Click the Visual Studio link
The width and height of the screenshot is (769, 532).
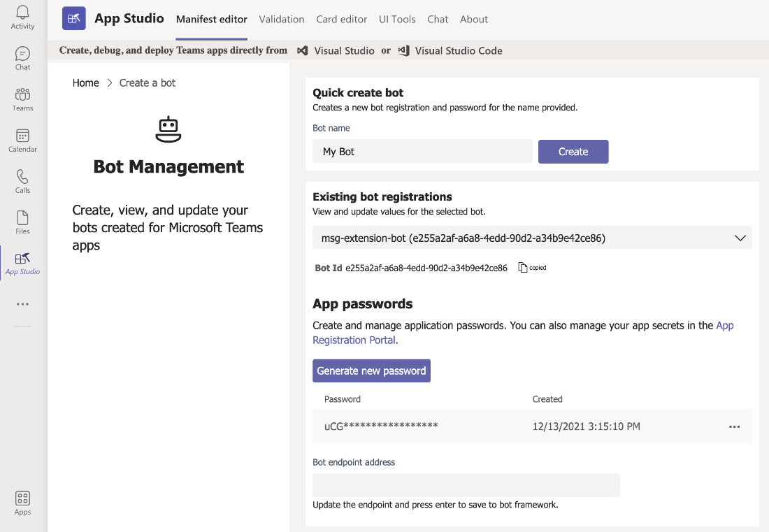click(344, 50)
